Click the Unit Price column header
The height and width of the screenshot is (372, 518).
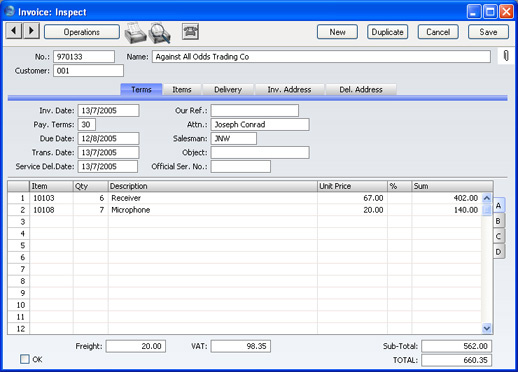352,186
